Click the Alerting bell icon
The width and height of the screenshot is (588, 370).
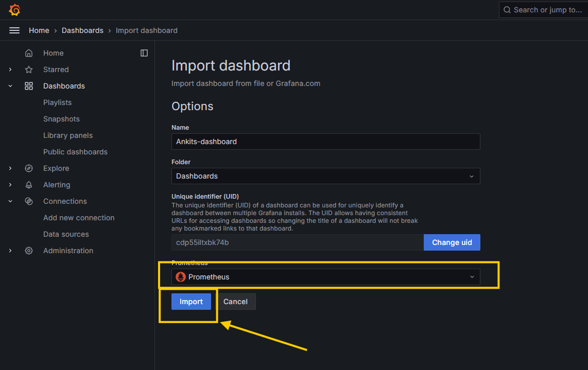point(29,185)
